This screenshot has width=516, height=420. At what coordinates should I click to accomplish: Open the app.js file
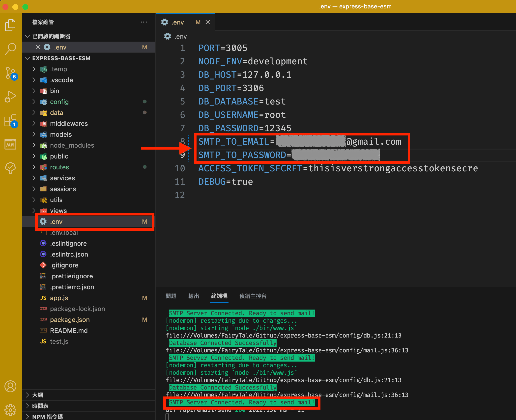click(x=89, y=298)
